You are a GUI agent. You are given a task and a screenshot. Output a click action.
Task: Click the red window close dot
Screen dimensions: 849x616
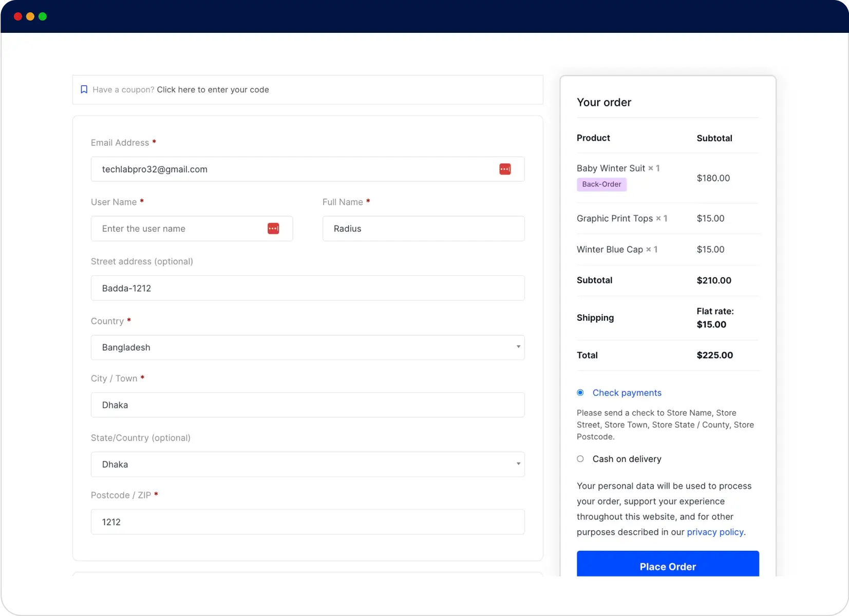[18, 16]
